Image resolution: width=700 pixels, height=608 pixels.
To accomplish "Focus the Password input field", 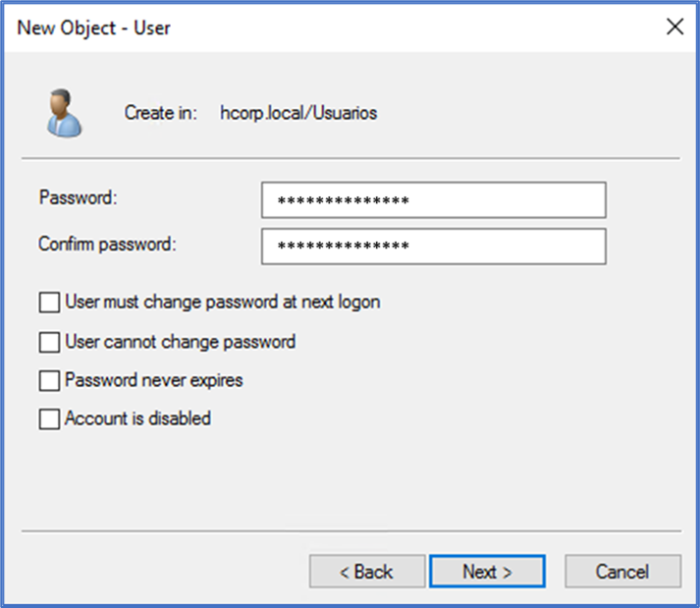I will coord(433,200).
